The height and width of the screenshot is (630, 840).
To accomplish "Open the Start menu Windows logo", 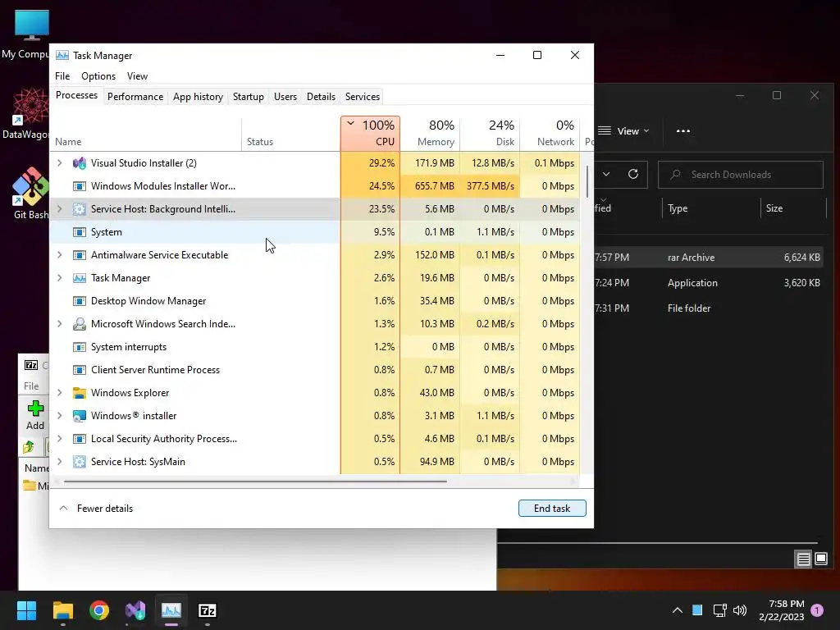I will coord(26,610).
